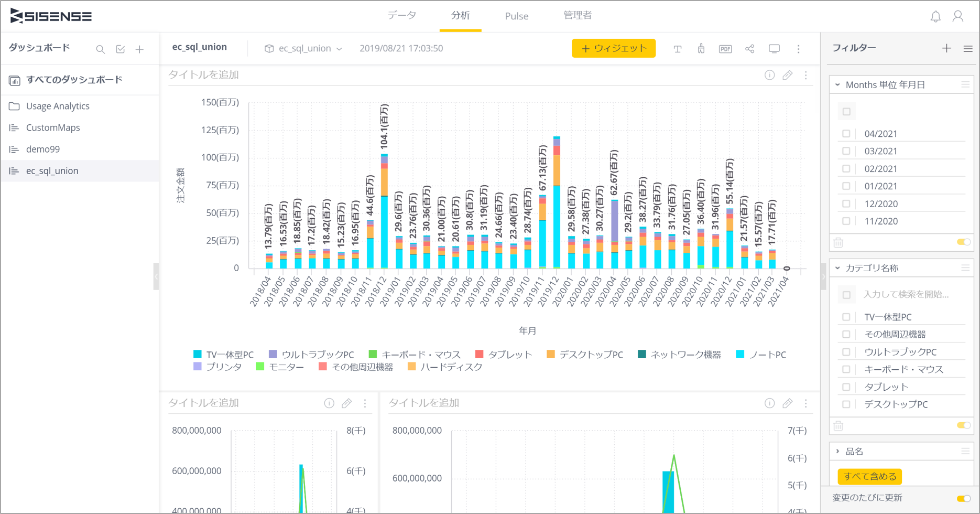This screenshot has height=514, width=980.
Task: Add a new filter with plus icon
Action: 946,48
